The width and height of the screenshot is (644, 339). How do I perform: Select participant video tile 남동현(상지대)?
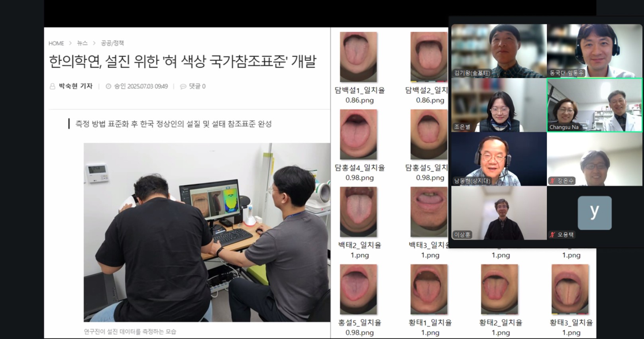(499, 159)
